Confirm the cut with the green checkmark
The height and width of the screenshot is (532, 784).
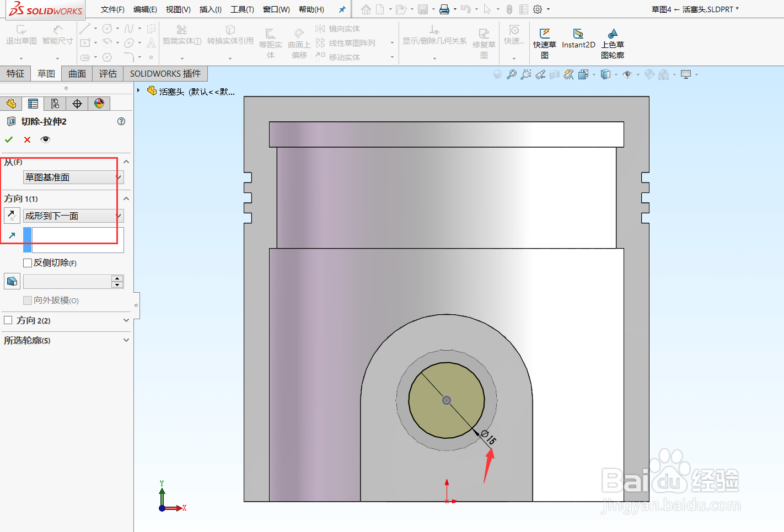point(8,139)
